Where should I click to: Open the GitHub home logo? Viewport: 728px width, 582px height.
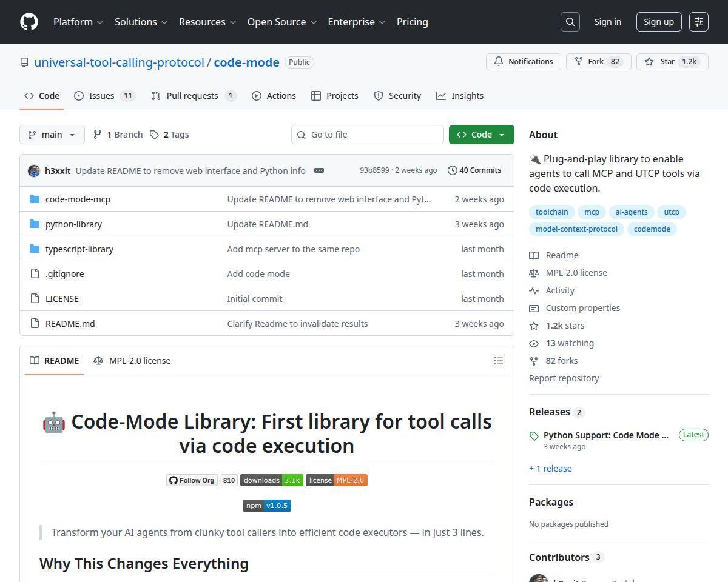click(29, 22)
